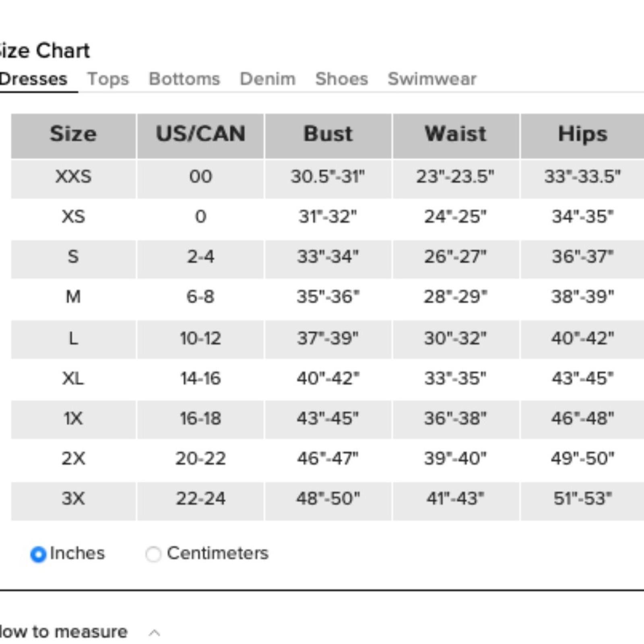
Task: Click the Centimeters label text
Action: [x=218, y=553]
